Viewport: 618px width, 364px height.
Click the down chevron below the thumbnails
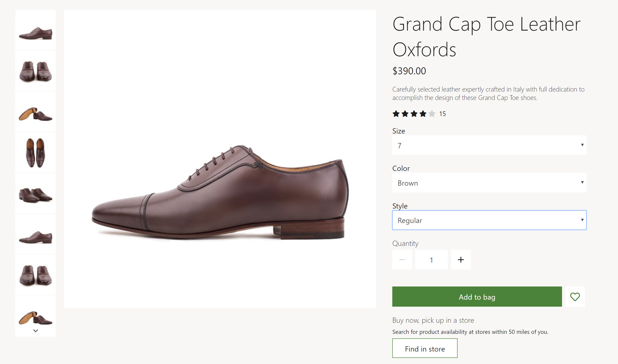point(36,330)
